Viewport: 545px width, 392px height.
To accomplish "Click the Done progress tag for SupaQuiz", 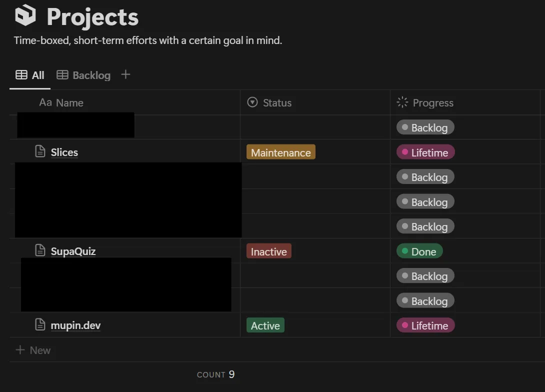I will click(x=419, y=251).
